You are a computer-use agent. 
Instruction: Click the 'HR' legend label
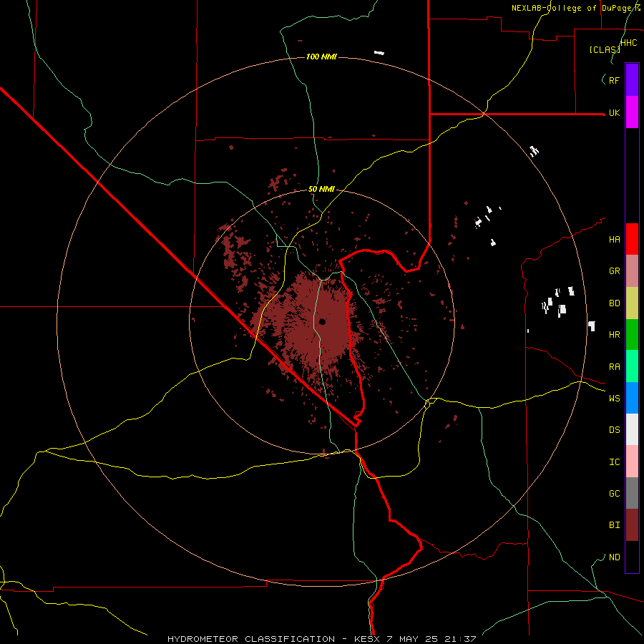click(614, 335)
